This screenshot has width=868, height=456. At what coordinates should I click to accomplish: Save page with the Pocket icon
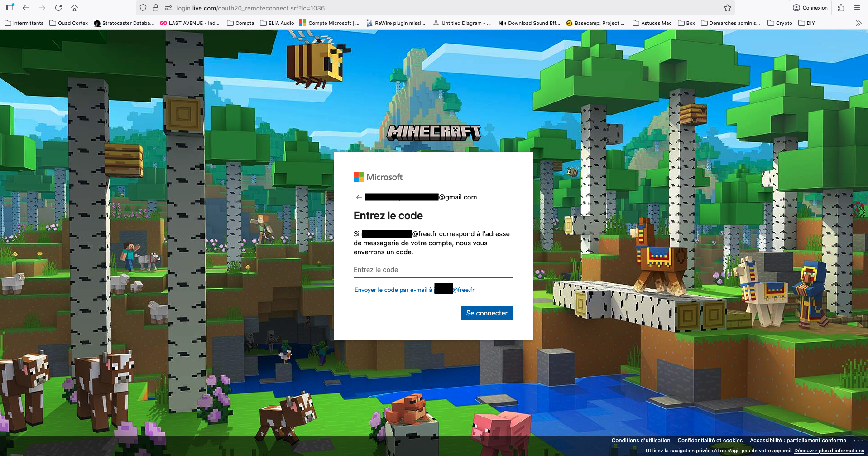(840, 8)
